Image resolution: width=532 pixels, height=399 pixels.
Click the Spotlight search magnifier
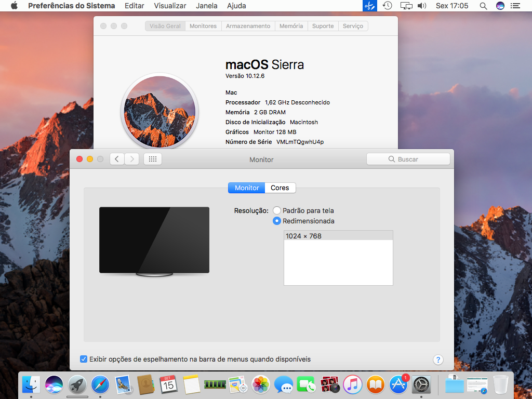[x=484, y=6]
